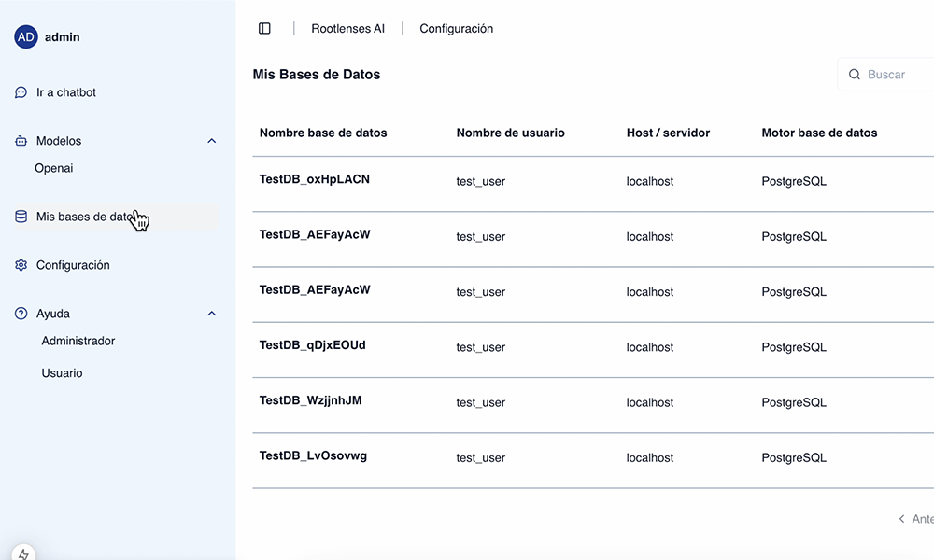
Task: Open the Administrador help page
Action: 78,342
